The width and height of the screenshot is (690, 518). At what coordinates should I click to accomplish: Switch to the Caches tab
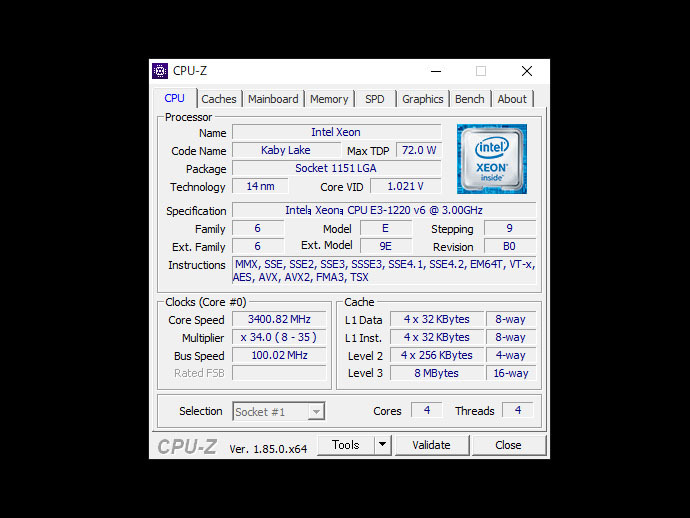[219, 99]
